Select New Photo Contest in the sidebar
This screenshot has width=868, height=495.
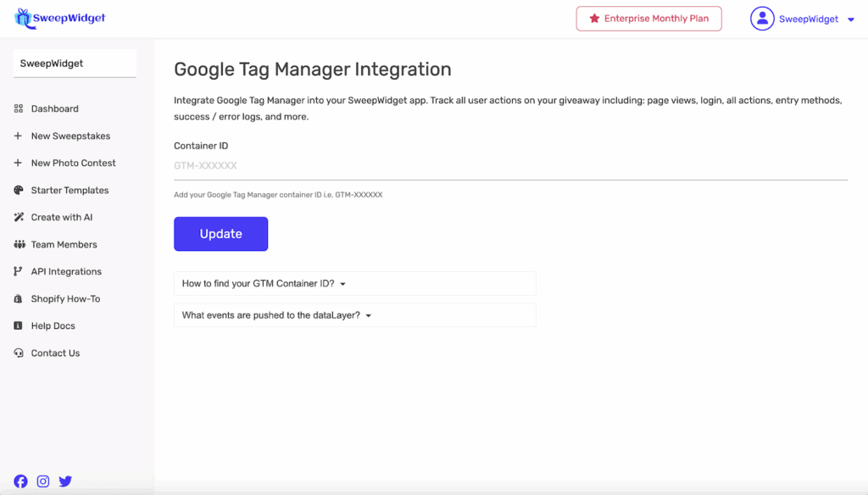click(73, 163)
